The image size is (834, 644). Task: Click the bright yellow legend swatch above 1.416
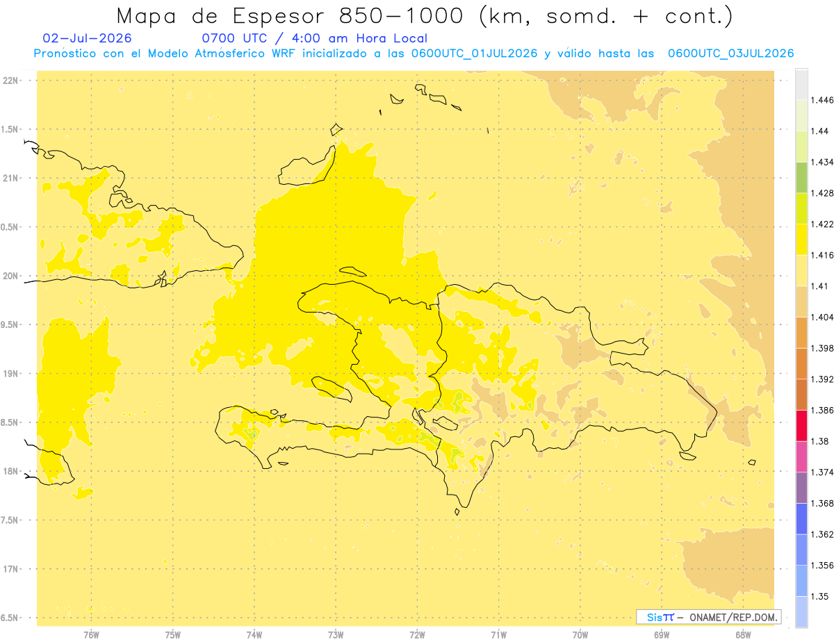click(x=801, y=239)
